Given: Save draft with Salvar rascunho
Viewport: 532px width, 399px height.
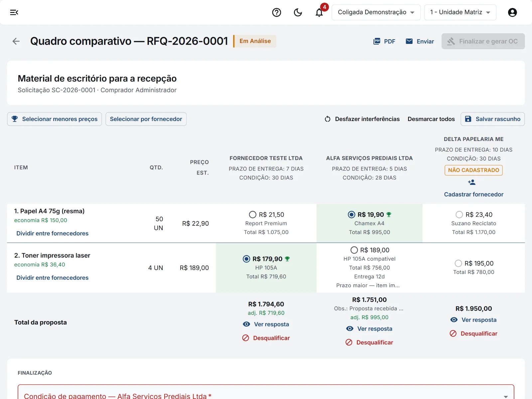Looking at the screenshot, I should pos(492,119).
